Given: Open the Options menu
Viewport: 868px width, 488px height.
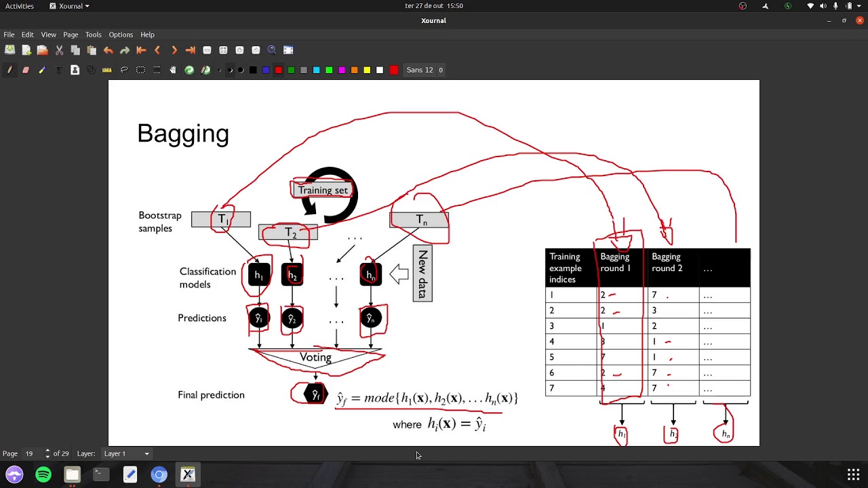Looking at the screenshot, I should (121, 35).
